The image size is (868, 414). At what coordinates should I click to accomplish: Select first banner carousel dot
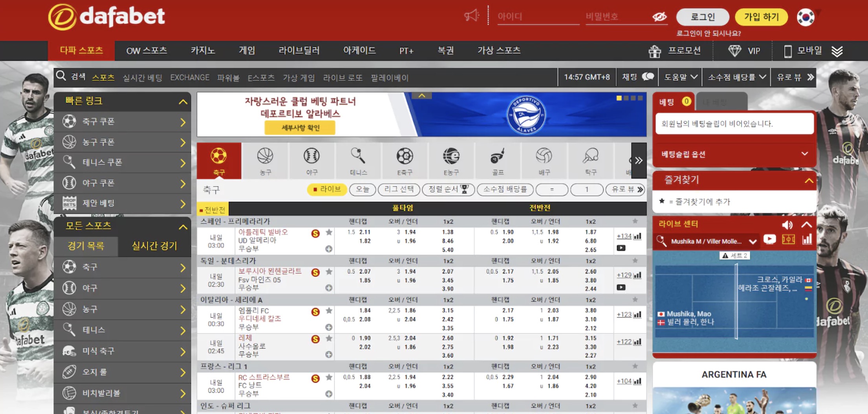click(619, 98)
